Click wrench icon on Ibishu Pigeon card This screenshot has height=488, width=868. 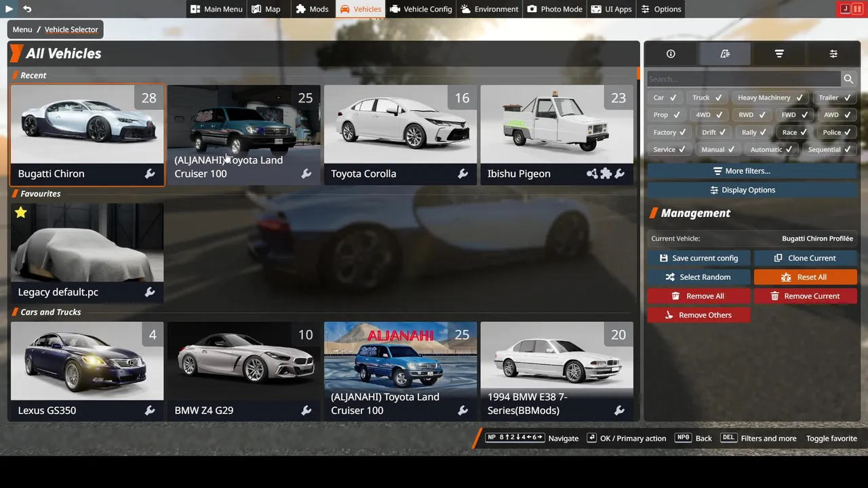coord(620,174)
